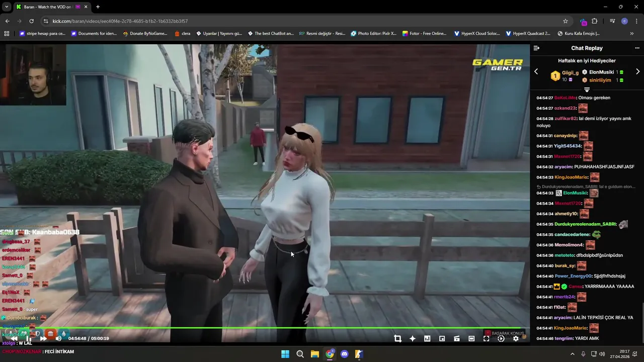Open the best ChatBot bookmark
644x362 pixels.
tap(271, 34)
